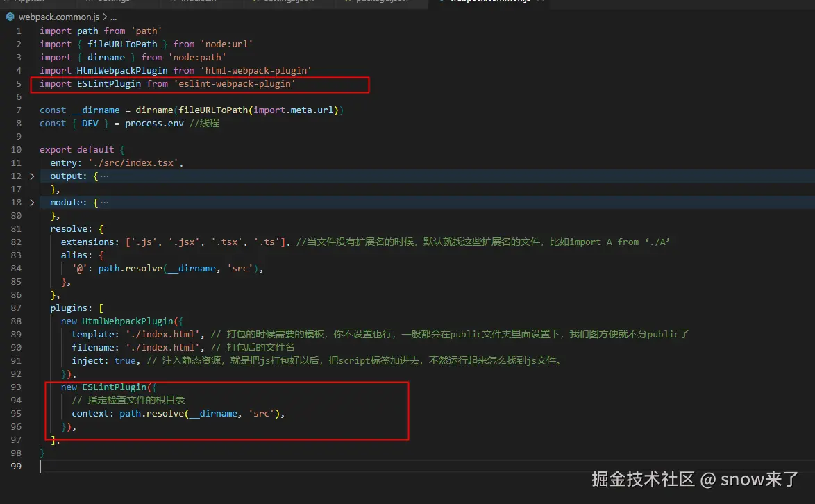
Task: Open the webpack.common.js breadcrumb item
Action: click(59, 17)
